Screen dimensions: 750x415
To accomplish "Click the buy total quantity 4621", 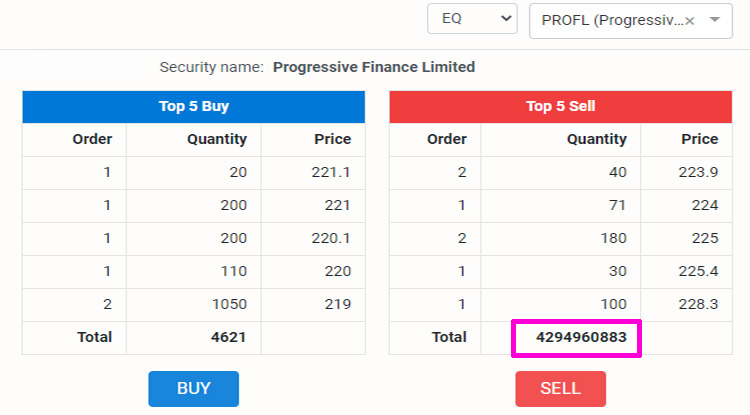I will point(226,338).
